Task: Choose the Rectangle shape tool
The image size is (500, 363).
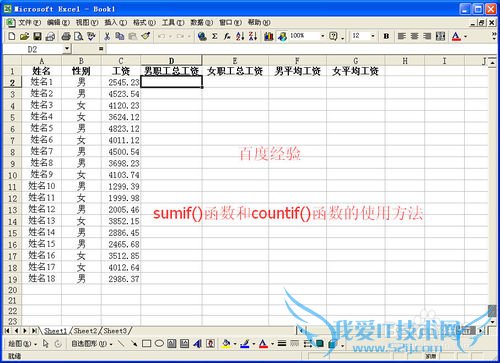Action: point(147,343)
